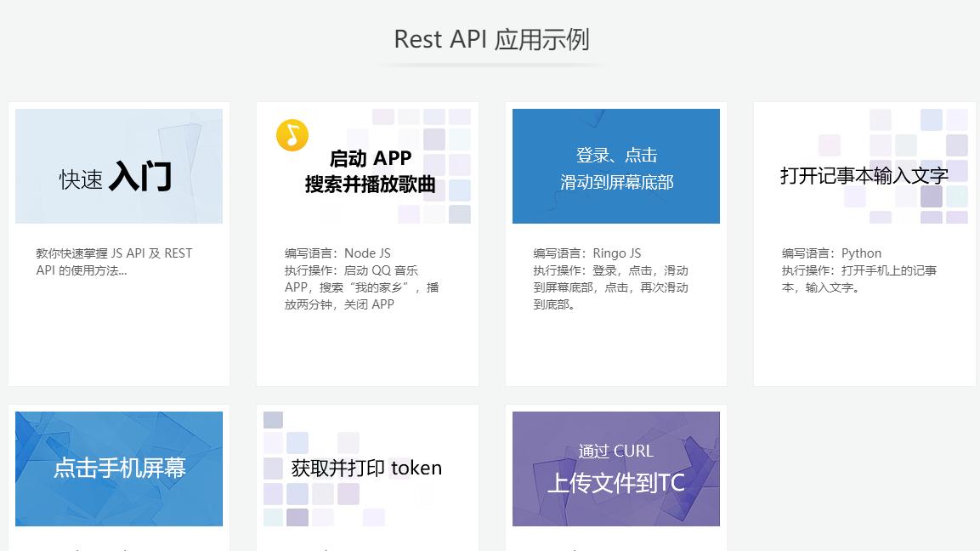Screen dimensions: 980x551
Task: Click the blue 登录、点击 banner image
Action: tap(615, 166)
